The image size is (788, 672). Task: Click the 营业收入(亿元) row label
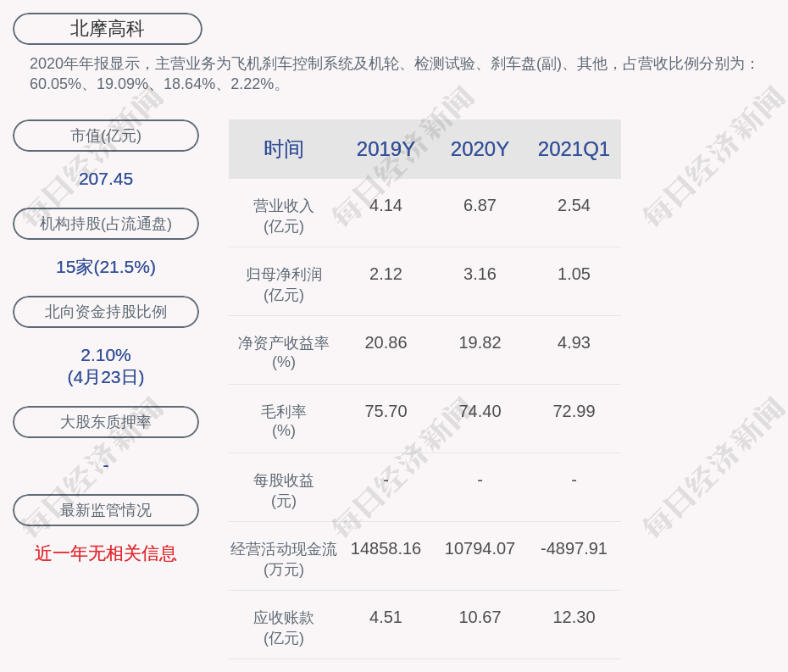point(283,215)
